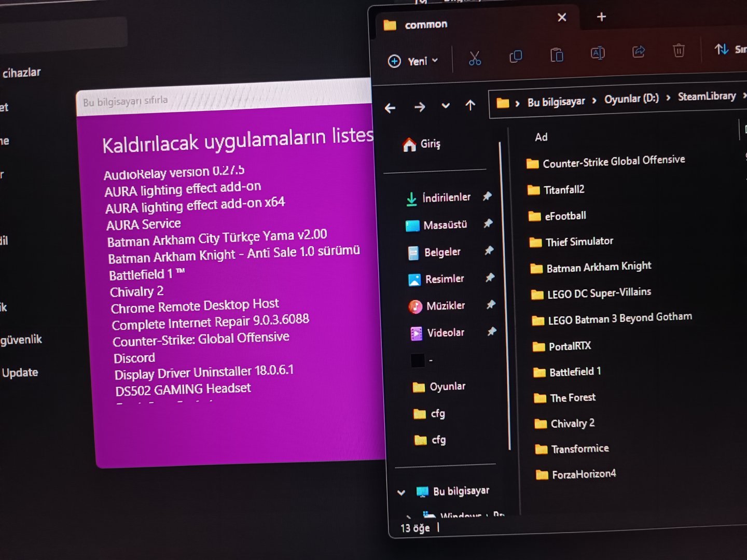This screenshot has height=560, width=747.
Task: Click the sort arrows icon in toolbar
Action: [722, 49]
